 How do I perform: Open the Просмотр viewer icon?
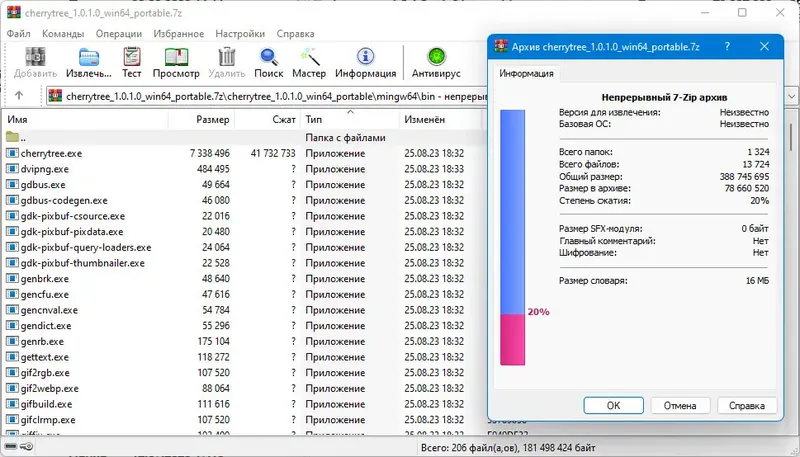176,57
